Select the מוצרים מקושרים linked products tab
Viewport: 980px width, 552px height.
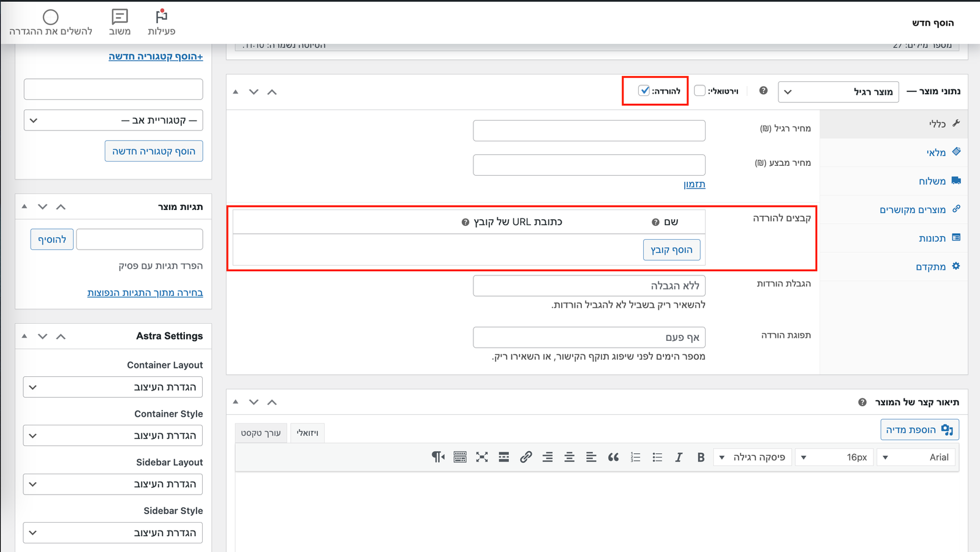894,210
